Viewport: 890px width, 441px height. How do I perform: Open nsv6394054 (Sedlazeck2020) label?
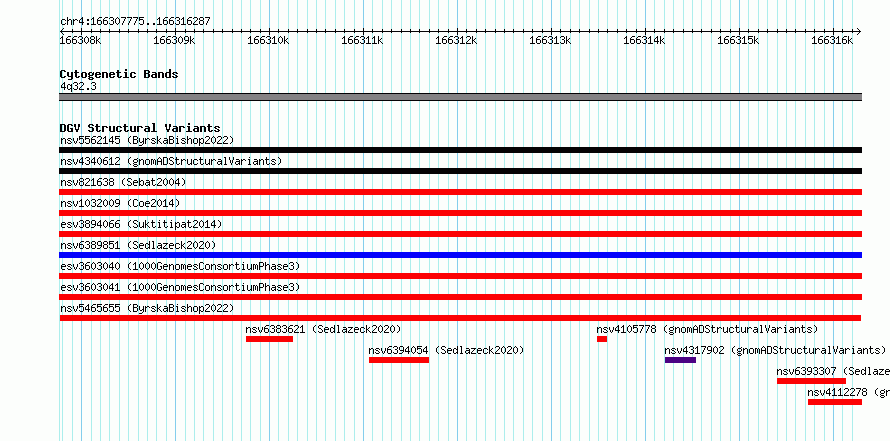tap(446, 350)
